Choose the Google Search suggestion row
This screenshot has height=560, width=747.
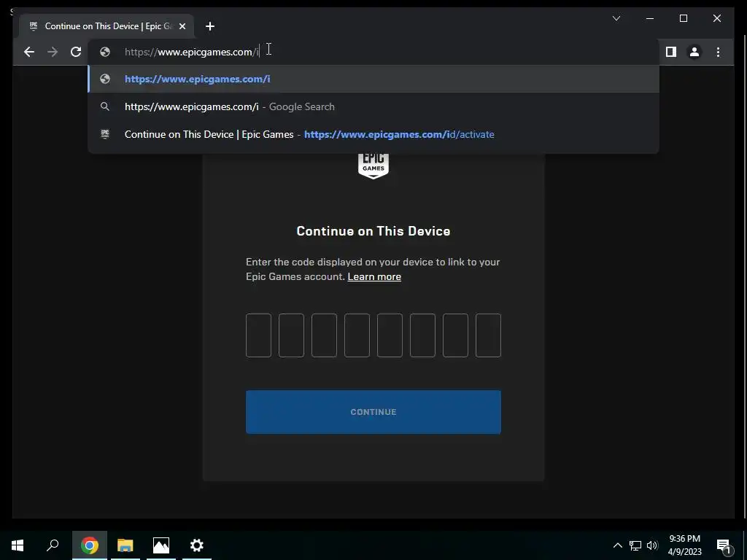[x=373, y=106]
